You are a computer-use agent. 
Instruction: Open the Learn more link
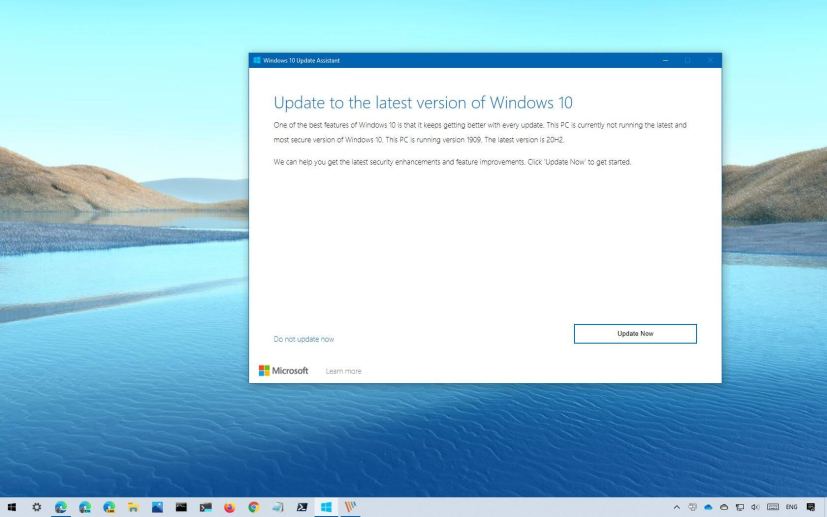(343, 371)
